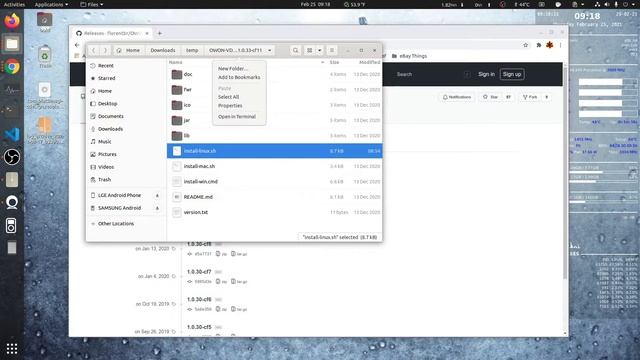Screen dimensions: 640x360
Task: Open the hamburger menu in Files toolbar
Action: 332,50
